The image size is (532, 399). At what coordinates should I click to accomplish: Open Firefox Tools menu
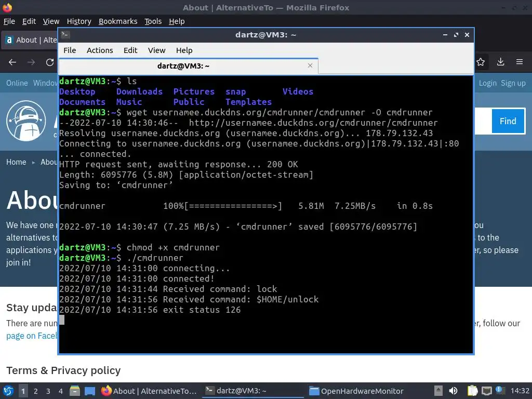point(153,21)
